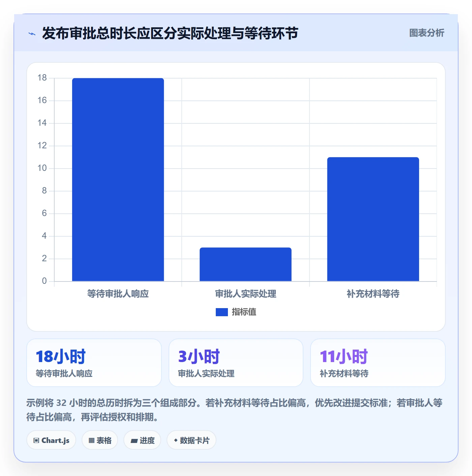Click the 审批人实际处理 x-axis label
This screenshot has width=472, height=476.
(x=245, y=294)
